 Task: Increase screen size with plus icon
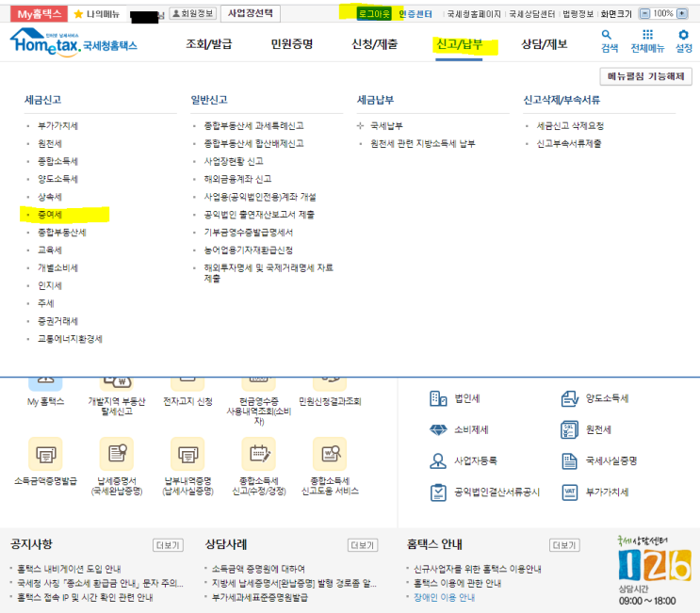tap(682, 14)
